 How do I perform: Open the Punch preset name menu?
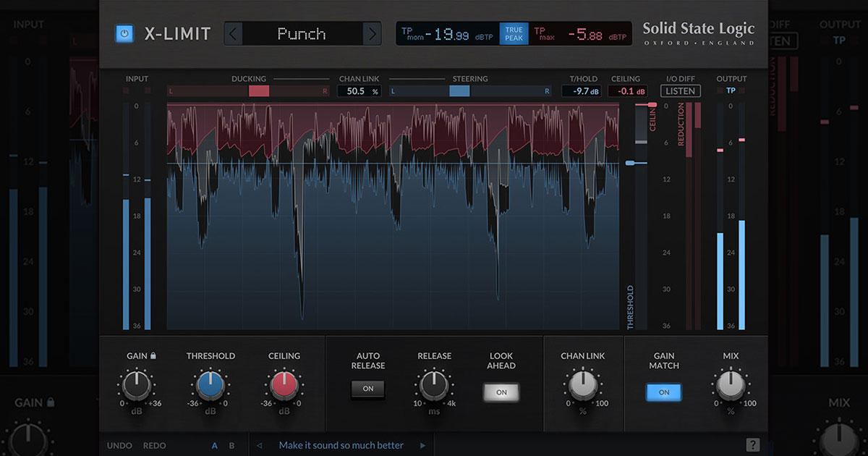click(302, 33)
